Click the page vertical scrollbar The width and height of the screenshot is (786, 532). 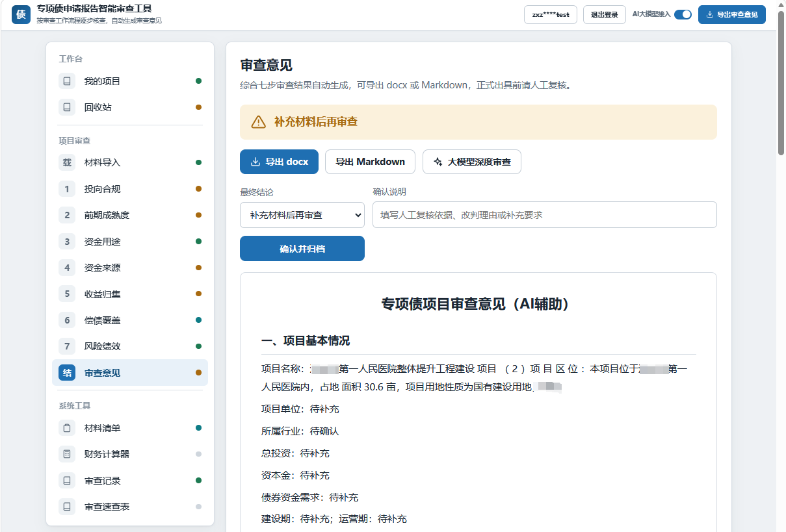click(781, 83)
